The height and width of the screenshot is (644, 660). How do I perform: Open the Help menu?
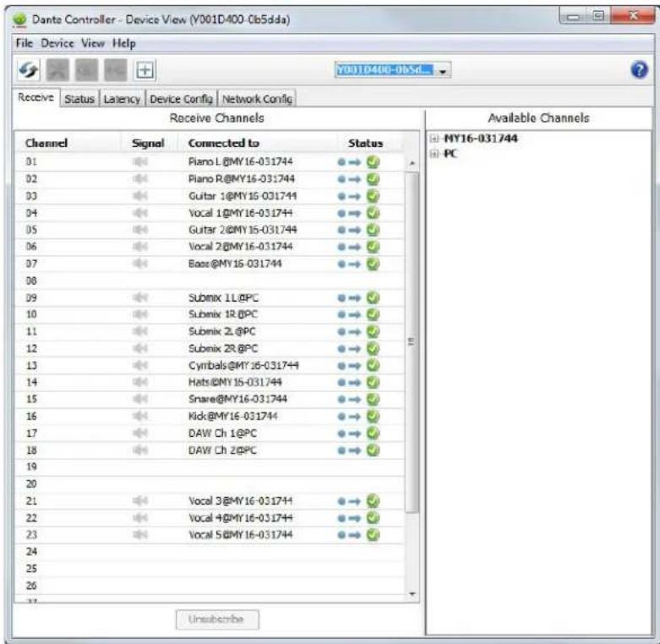pyautogui.click(x=123, y=43)
